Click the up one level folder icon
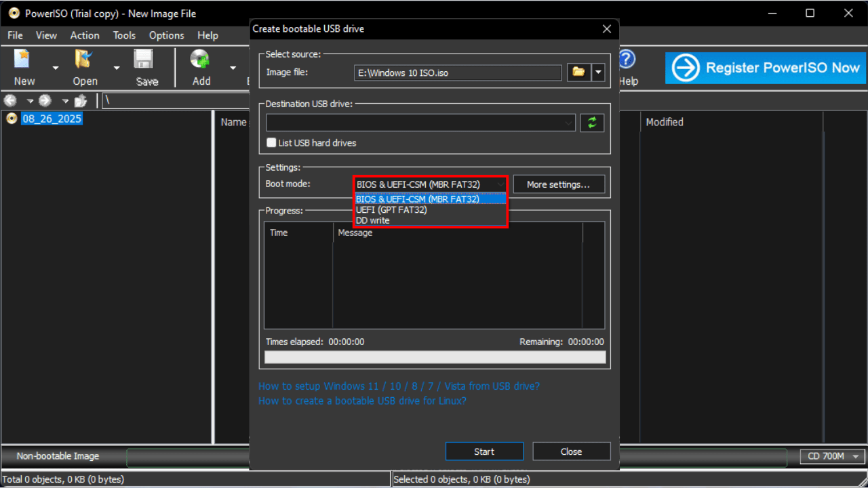Screen dimensions: 868x488 [x=80, y=100]
